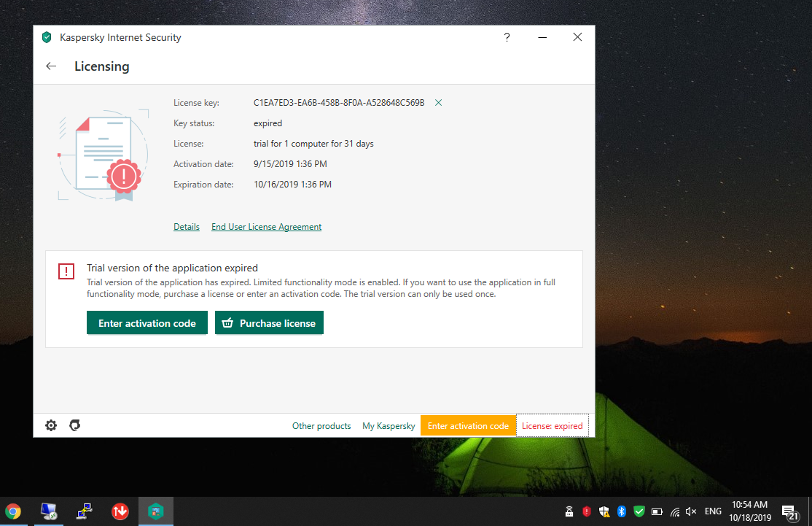Click the 'Trial version of the application expired' heading
This screenshot has height=526, width=812.
172,268
